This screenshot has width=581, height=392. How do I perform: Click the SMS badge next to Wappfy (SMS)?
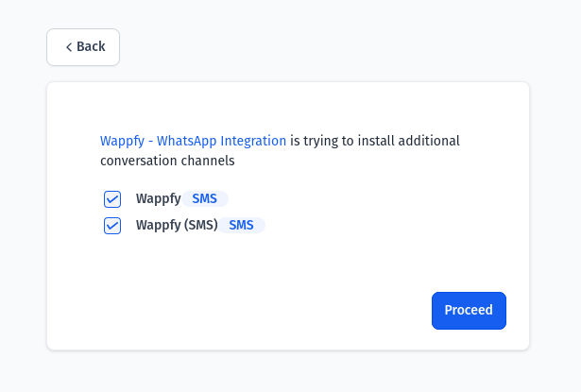tap(241, 225)
